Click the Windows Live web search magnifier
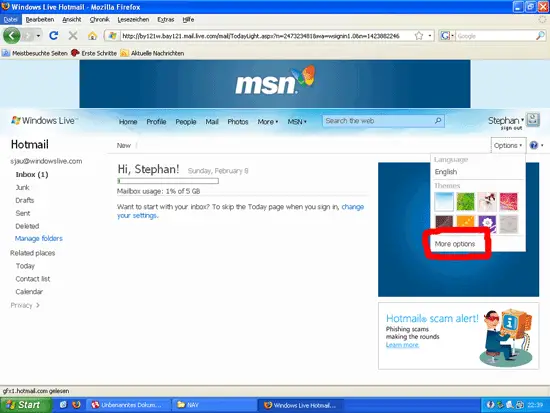 438,121
